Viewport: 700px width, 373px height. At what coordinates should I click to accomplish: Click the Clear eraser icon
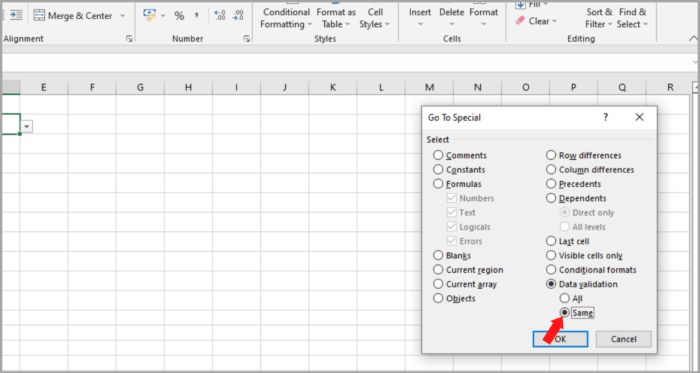(x=520, y=21)
